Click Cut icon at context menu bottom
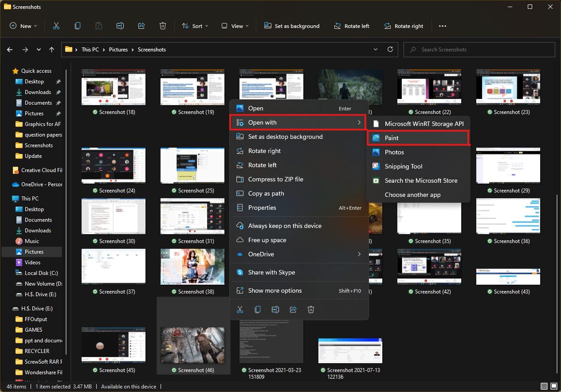The width and height of the screenshot is (561, 392). click(240, 310)
